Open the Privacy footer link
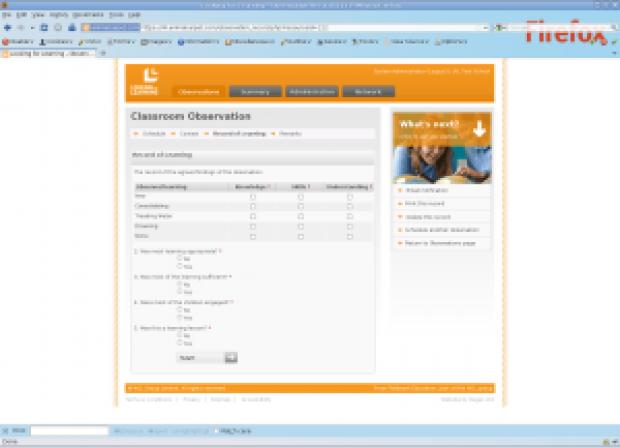 [x=192, y=400]
